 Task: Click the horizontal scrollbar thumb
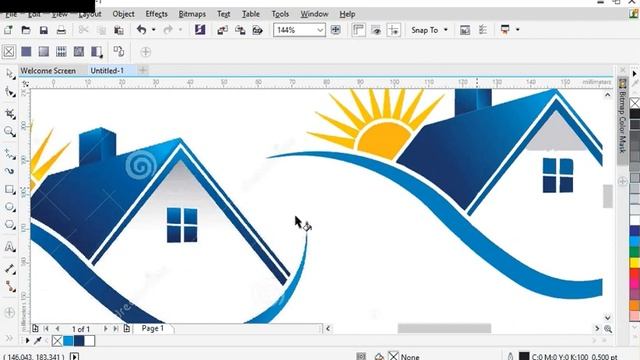[x=444, y=328]
